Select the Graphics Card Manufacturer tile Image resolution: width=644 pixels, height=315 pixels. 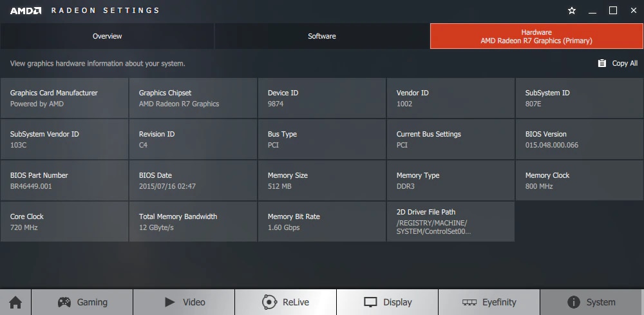(64, 98)
